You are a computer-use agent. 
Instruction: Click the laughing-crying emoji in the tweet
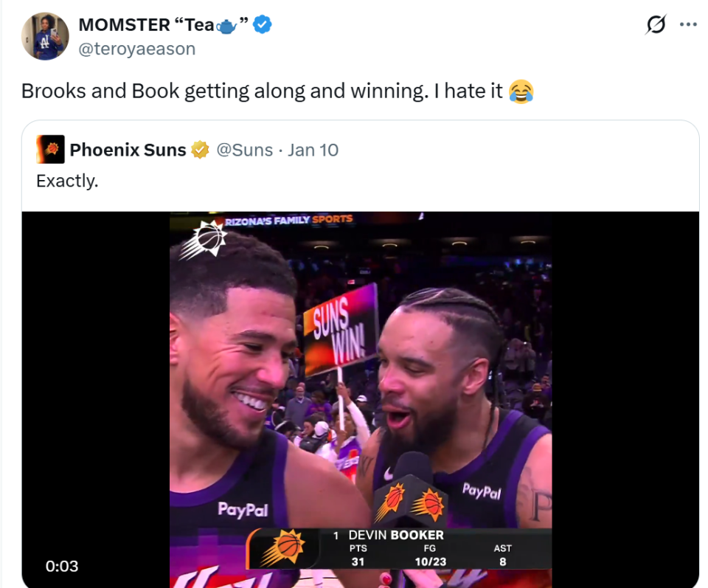[x=521, y=91]
